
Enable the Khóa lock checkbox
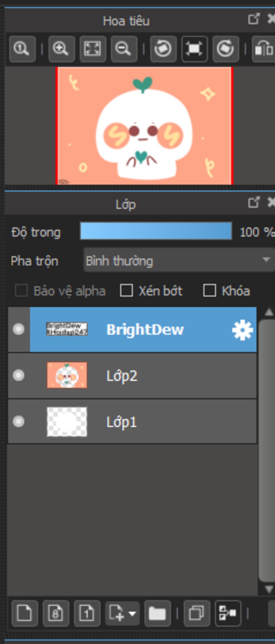[209, 290]
